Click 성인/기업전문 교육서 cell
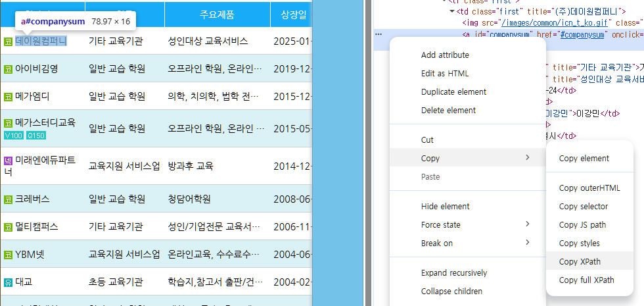This screenshot has height=306, width=644. (214, 227)
